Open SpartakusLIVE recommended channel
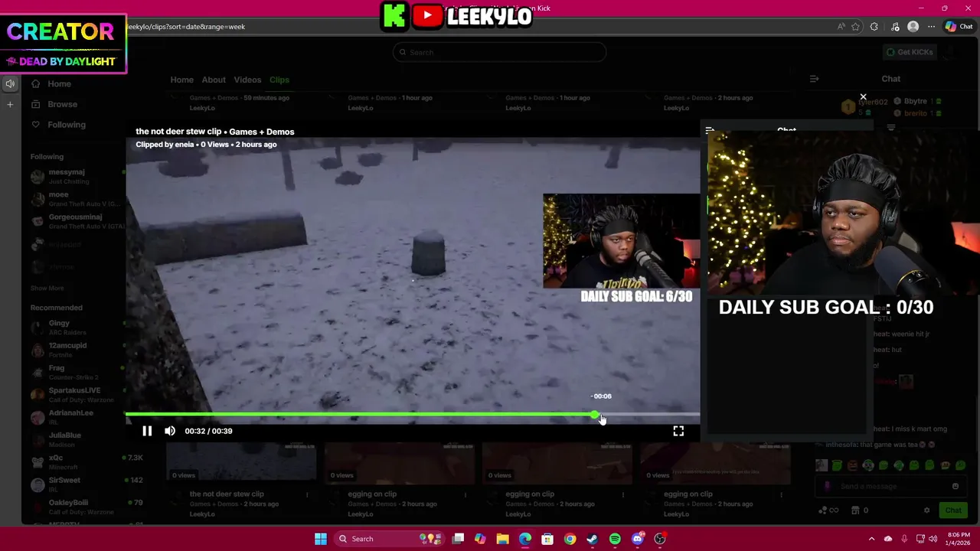The image size is (980, 551). [75, 394]
